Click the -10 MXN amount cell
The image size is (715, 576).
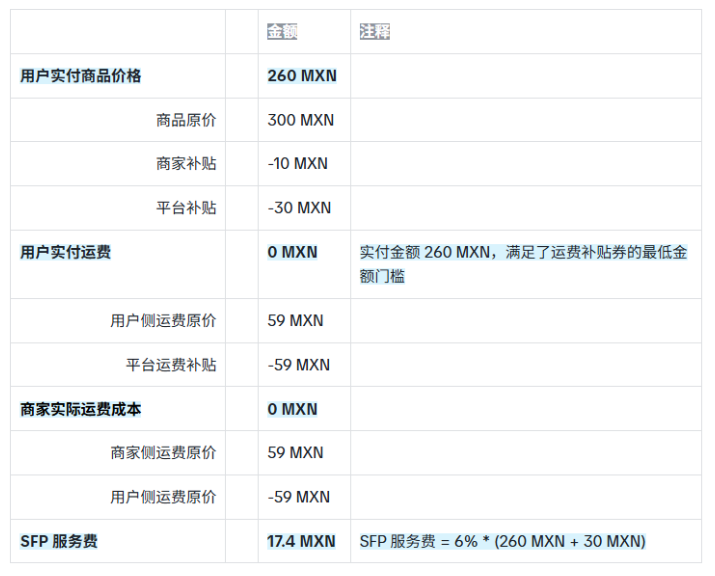pyautogui.click(x=297, y=164)
